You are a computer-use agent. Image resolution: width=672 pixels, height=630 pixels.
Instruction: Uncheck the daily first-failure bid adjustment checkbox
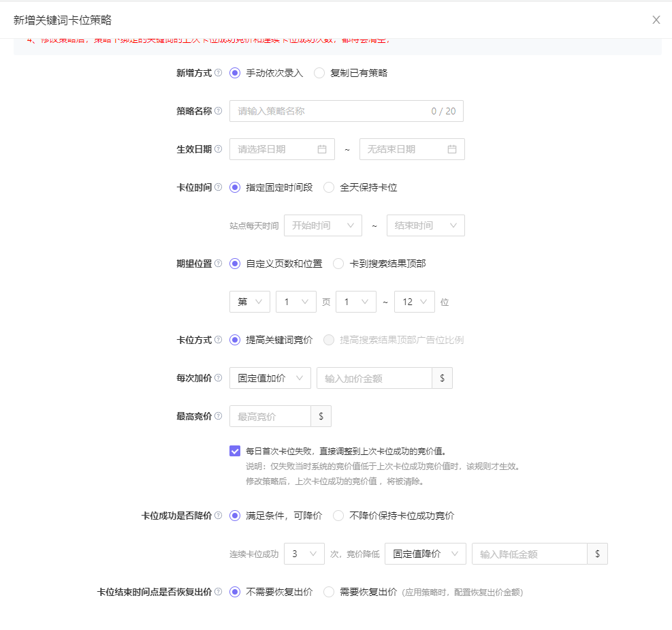click(235, 449)
